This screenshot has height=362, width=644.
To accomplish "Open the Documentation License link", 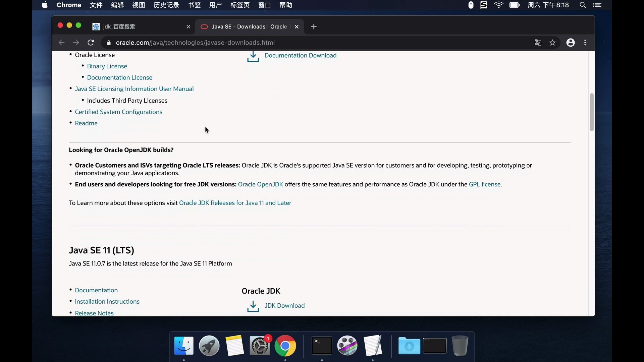I will pos(120,78).
